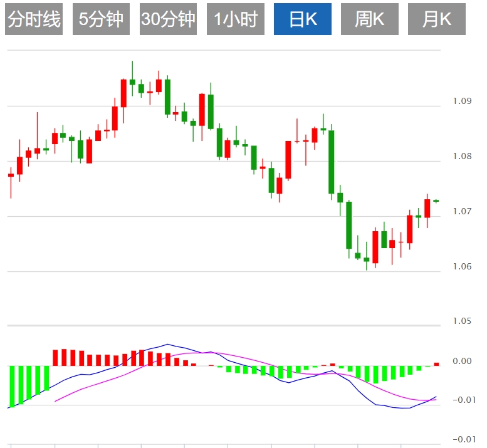The width and height of the screenshot is (487, 448).
Task: Click the 0.00 MACD axis label
Action: 462,361
